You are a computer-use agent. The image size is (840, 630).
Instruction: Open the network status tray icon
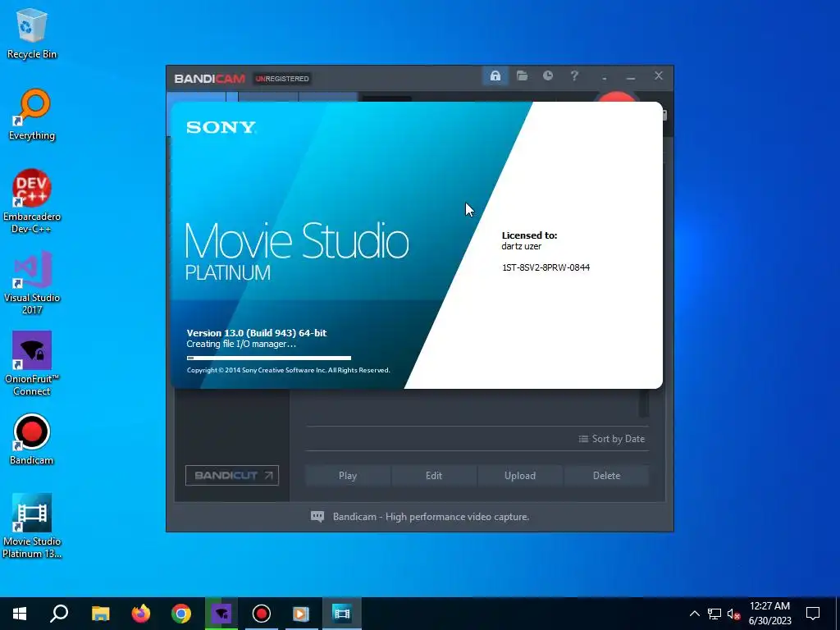coord(714,614)
